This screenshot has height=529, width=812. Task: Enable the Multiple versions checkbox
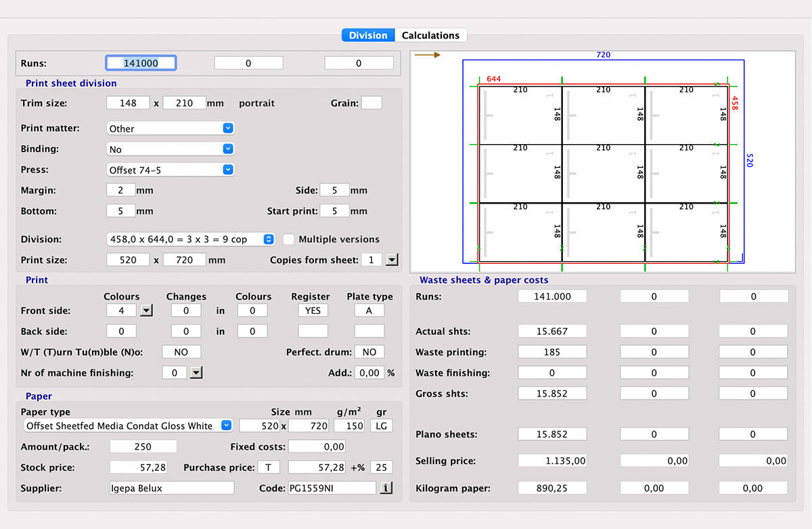pyautogui.click(x=288, y=239)
